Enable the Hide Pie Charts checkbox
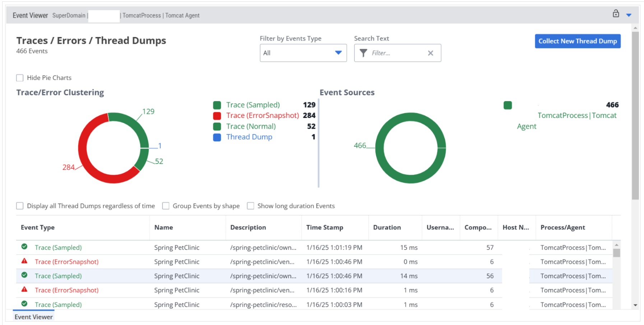Image resolution: width=644 pixels, height=325 pixels. click(20, 78)
